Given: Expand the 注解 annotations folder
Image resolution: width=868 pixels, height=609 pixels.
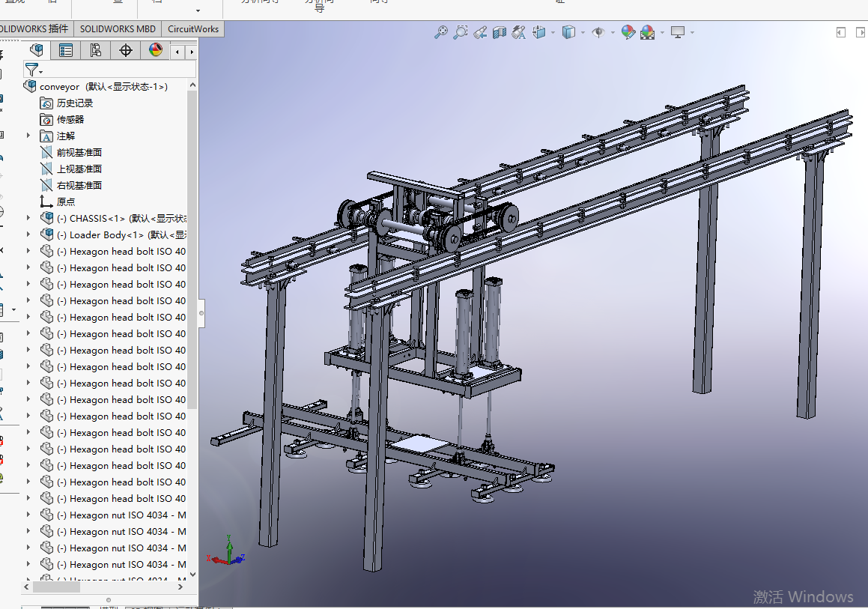Looking at the screenshot, I should 29,136.
